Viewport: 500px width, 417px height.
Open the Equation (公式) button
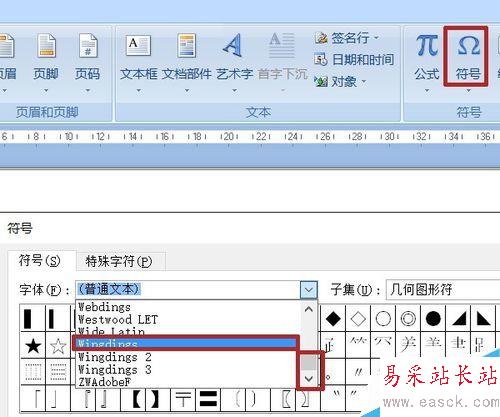(x=427, y=62)
